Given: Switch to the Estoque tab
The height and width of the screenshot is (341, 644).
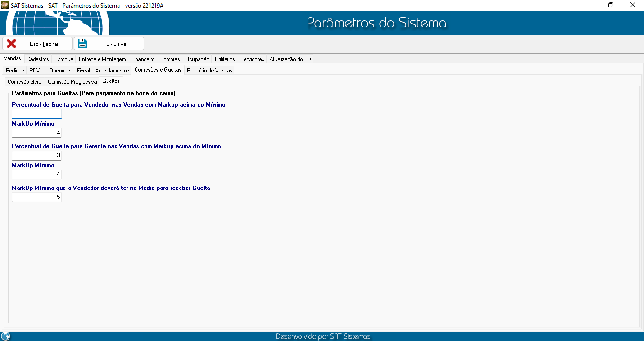Looking at the screenshot, I should pyautogui.click(x=63, y=59).
